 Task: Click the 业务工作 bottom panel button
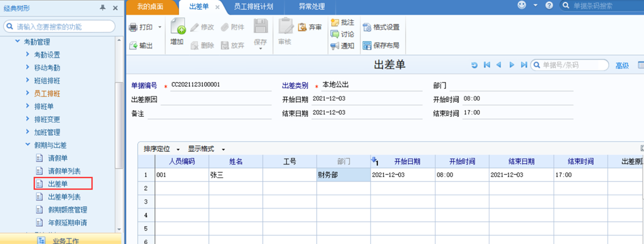(x=62, y=239)
